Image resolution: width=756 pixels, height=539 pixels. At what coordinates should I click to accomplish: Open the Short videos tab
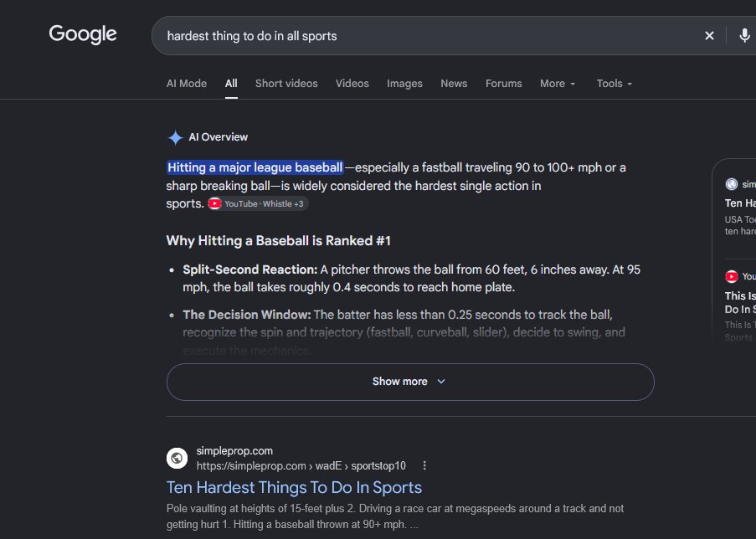tap(286, 84)
